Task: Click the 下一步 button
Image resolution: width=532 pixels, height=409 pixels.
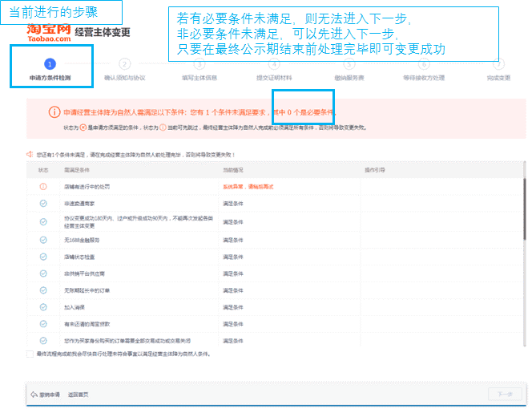Action: pos(504,394)
